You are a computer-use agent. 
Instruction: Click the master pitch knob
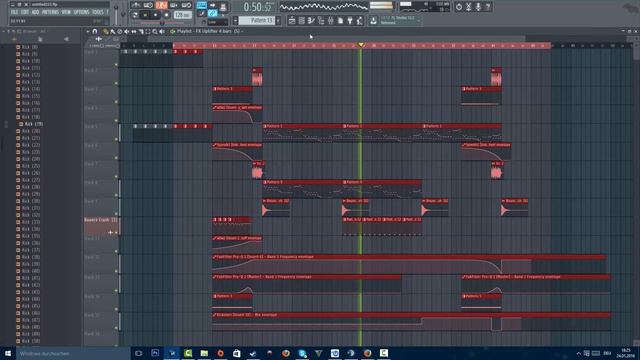[124, 15]
